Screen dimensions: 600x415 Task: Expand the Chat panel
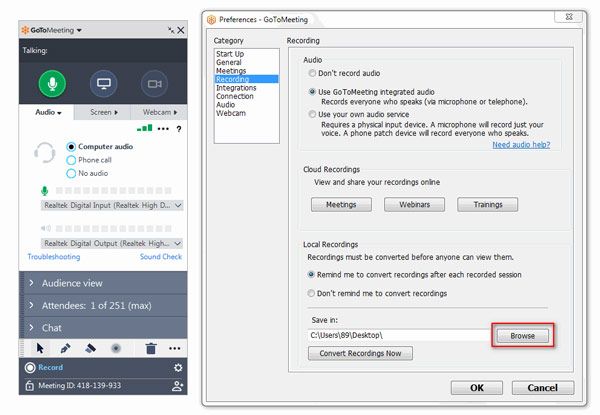click(x=102, y=327)
